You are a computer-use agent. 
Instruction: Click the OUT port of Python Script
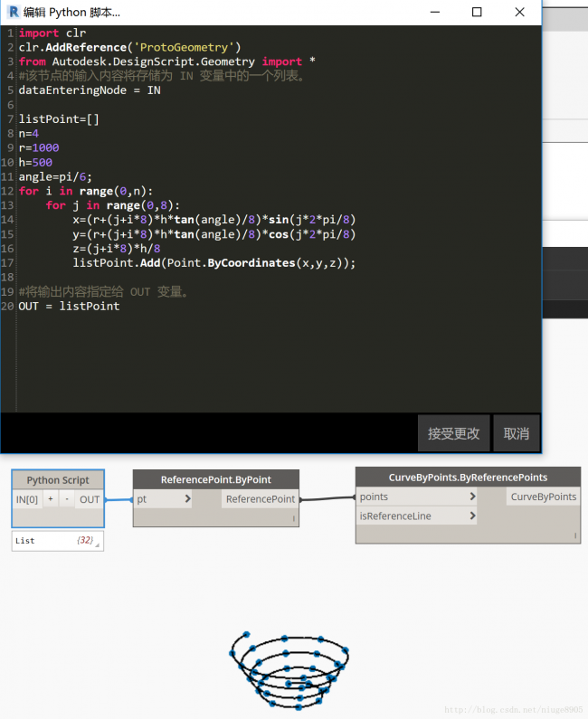point(90,499)
